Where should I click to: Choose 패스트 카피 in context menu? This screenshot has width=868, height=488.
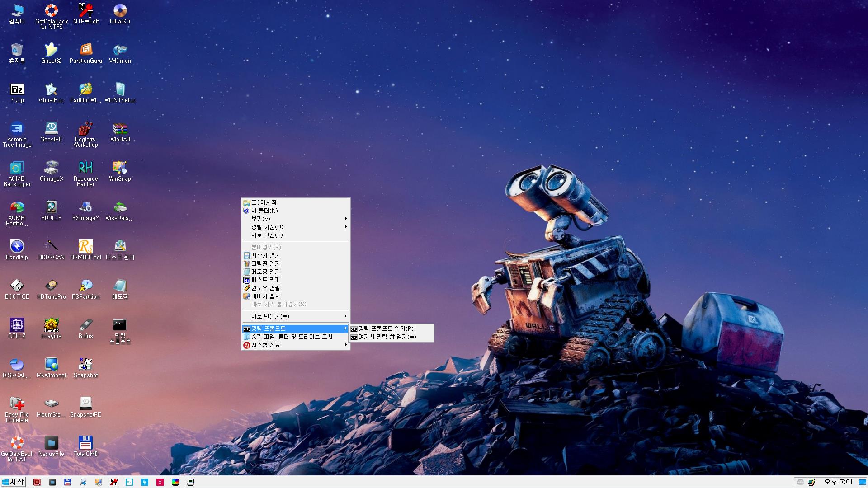[x=296, y=280]
